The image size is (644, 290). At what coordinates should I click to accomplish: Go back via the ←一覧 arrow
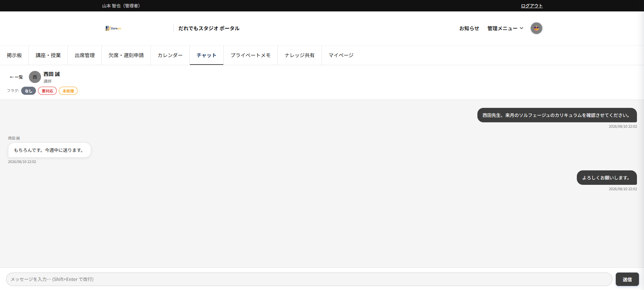tap(16, 77)
